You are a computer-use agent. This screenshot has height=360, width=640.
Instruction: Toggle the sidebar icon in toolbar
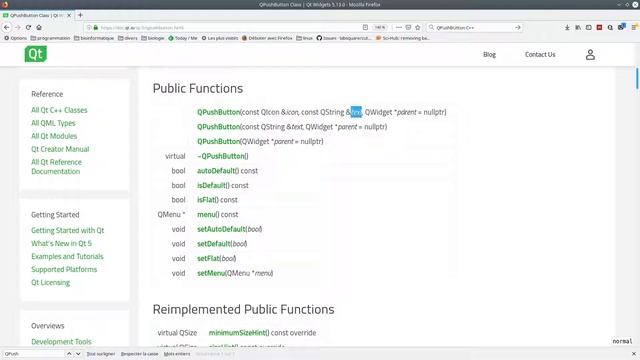[x=589, y=27]
